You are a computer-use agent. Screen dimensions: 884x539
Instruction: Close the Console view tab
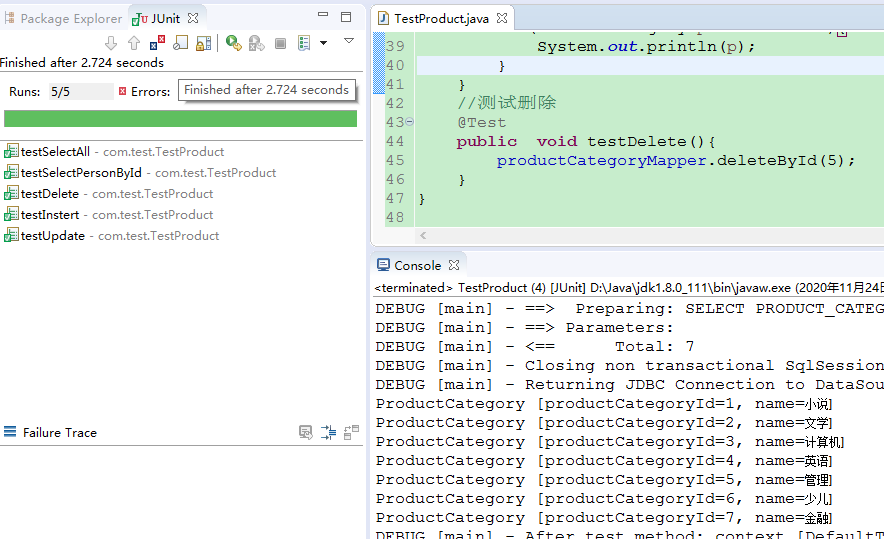(454, 265)
